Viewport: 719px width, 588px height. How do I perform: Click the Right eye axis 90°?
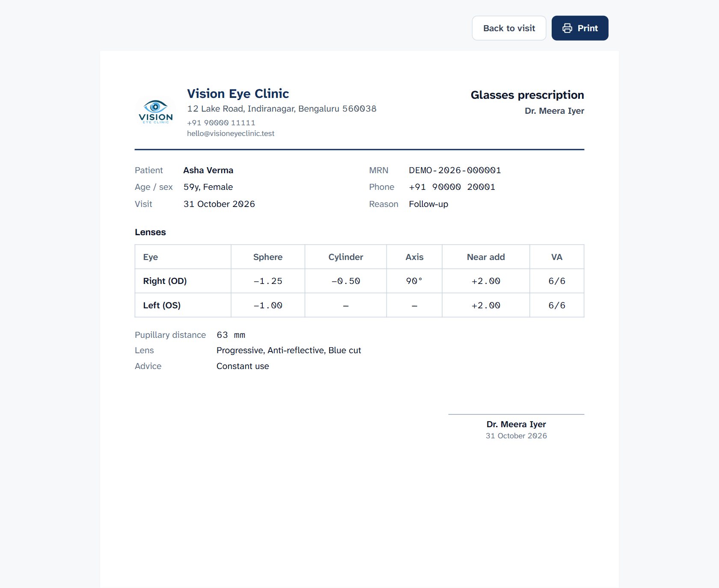414,281
